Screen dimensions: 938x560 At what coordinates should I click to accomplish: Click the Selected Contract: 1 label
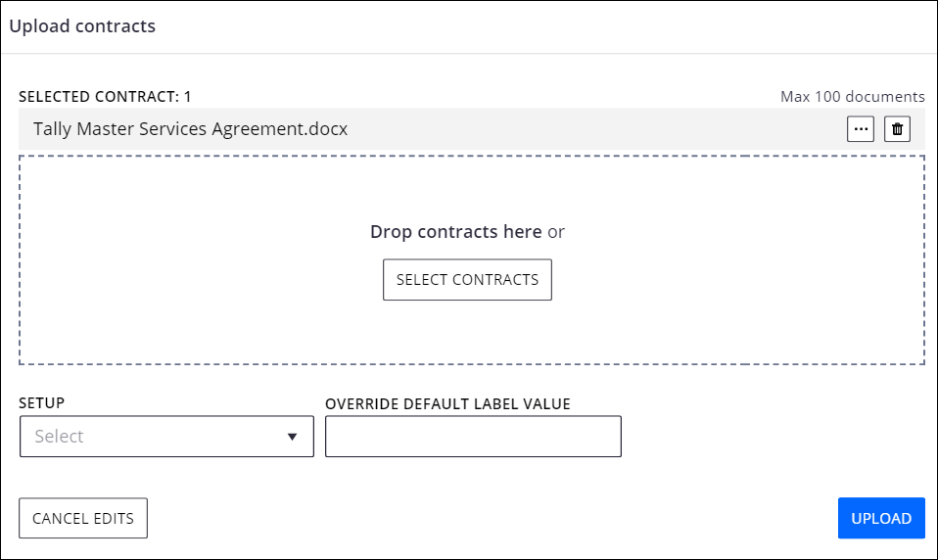[x=105, y=97]
